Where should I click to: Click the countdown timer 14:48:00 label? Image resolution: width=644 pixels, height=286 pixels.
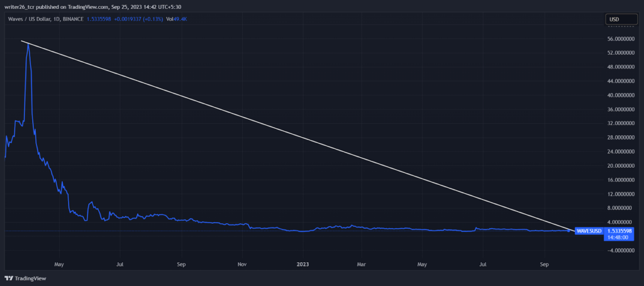[619, 238]
